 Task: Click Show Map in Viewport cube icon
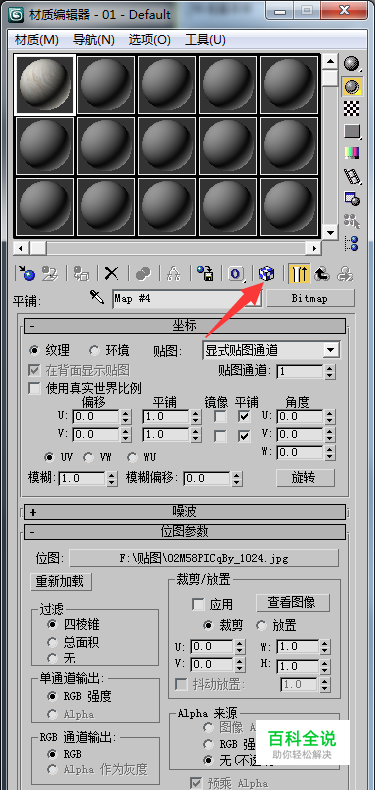(266, 274)
